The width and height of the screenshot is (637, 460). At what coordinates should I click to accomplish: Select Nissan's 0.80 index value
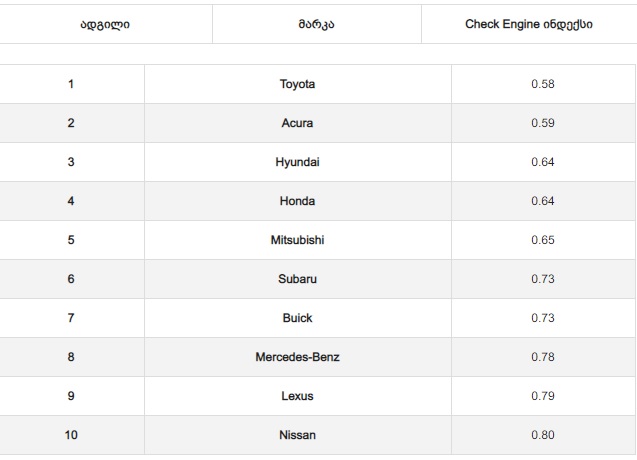542,435
